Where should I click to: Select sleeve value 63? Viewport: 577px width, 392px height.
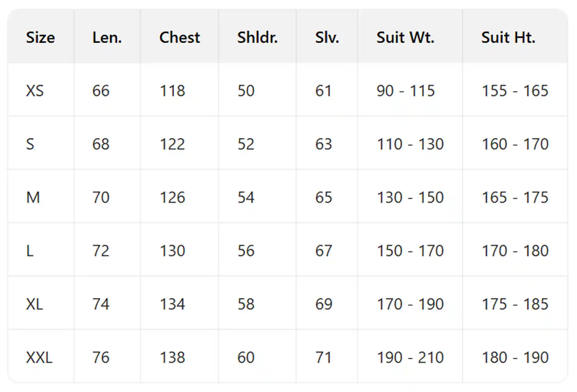click(x=323, y=144)
